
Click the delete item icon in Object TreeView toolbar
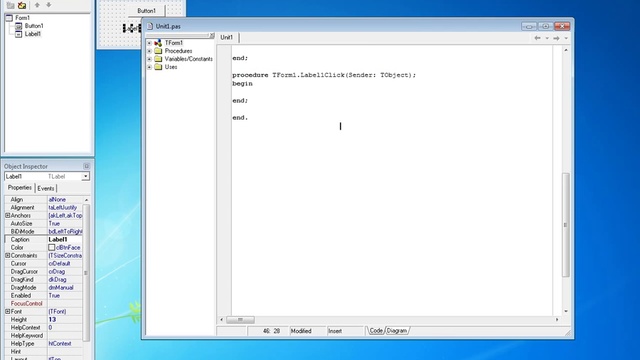tap(22, 5)
